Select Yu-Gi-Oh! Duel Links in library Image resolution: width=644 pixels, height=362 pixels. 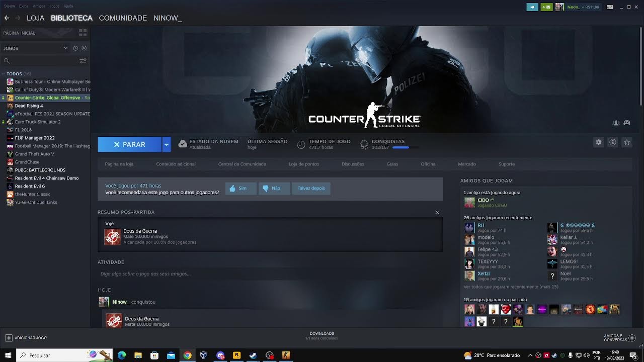(36, 203)
